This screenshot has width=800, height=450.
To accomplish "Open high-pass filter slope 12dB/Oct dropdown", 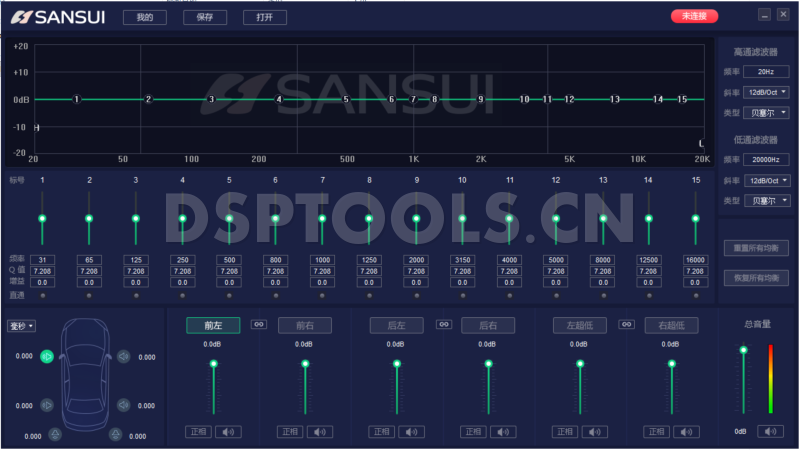I will tap(768, 92).
